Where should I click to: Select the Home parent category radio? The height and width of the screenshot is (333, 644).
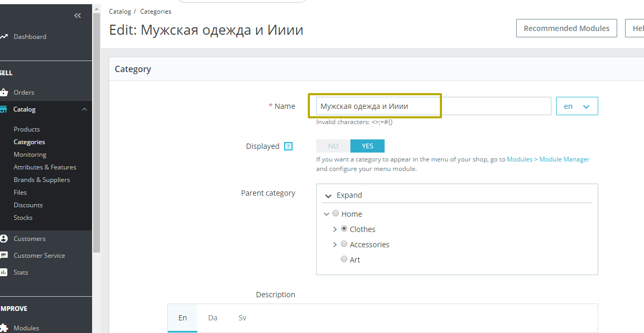(x=336, y=214)
